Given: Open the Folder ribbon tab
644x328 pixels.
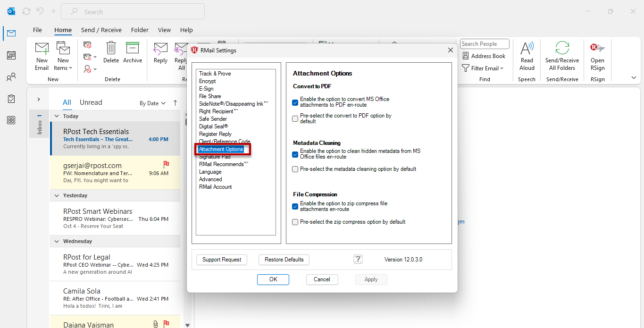Looking at the screenshot, I should coord(140,30).
